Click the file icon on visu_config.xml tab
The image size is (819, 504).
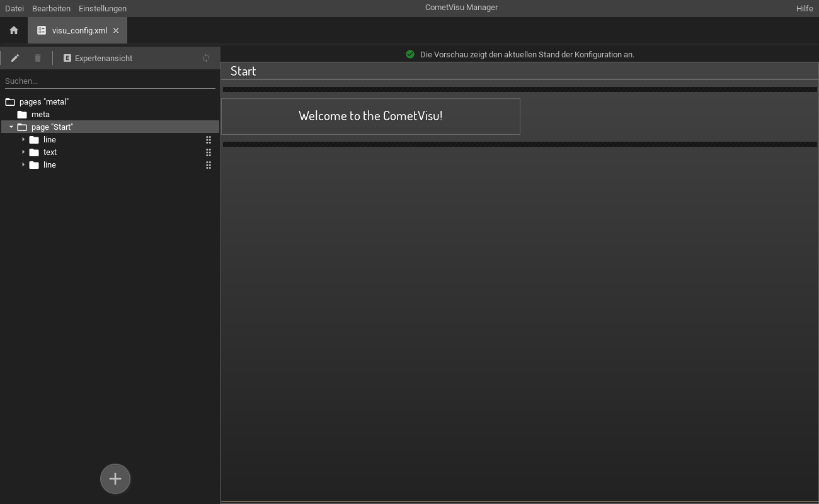click(42, 30)
